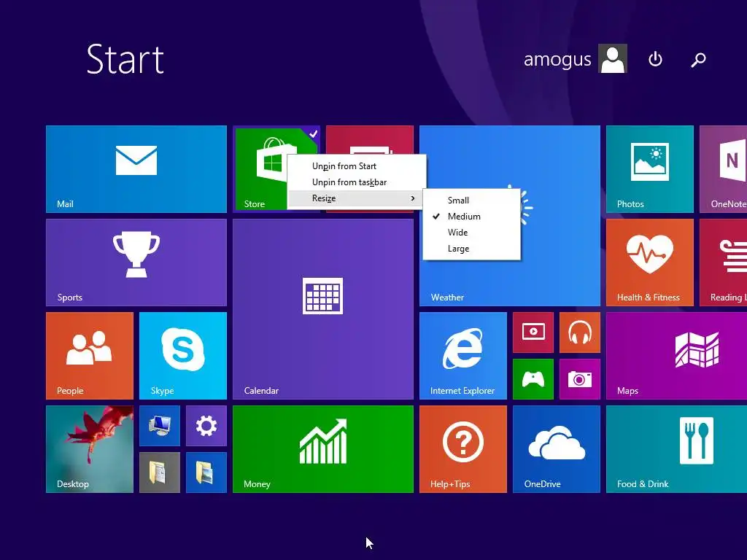Open the Photos tile
This screenshot has height=560, width=747.
650,169
